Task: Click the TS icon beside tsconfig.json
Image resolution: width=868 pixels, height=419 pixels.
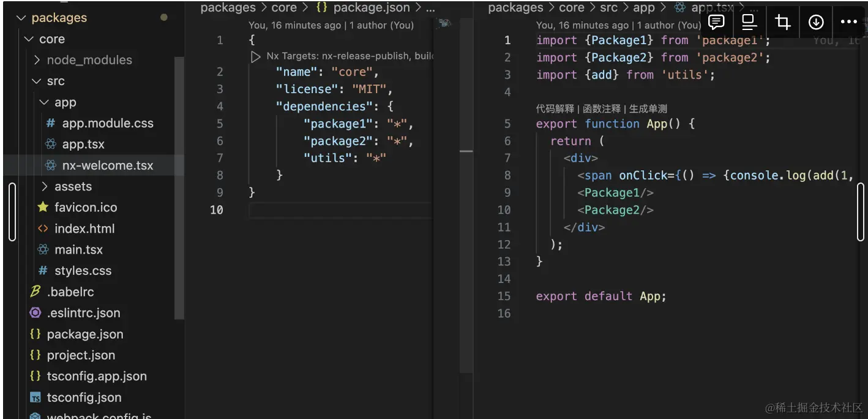Action: 36,398
